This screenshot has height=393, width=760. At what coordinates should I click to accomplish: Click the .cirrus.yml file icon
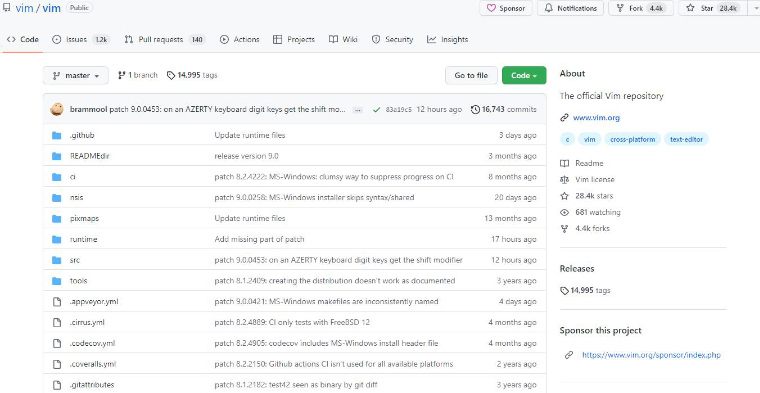(x=57, y=323)
